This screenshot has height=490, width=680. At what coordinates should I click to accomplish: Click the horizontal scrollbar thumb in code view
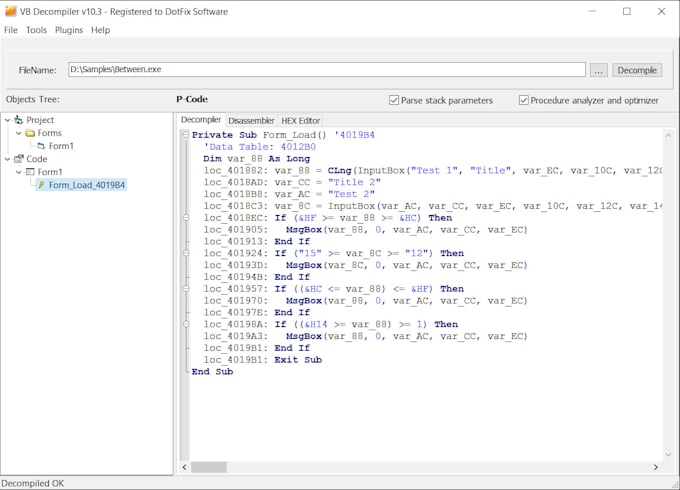coord(209,467)
